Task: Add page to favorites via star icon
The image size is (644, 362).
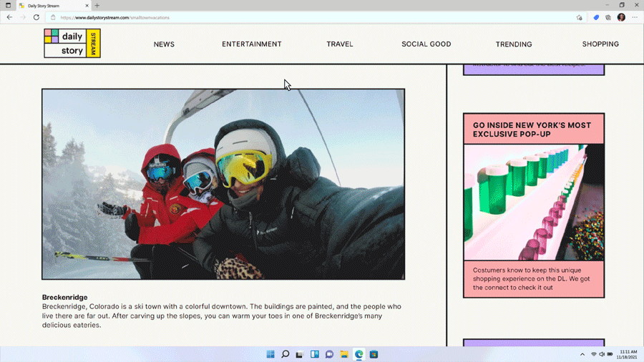Action: point(579,17)
